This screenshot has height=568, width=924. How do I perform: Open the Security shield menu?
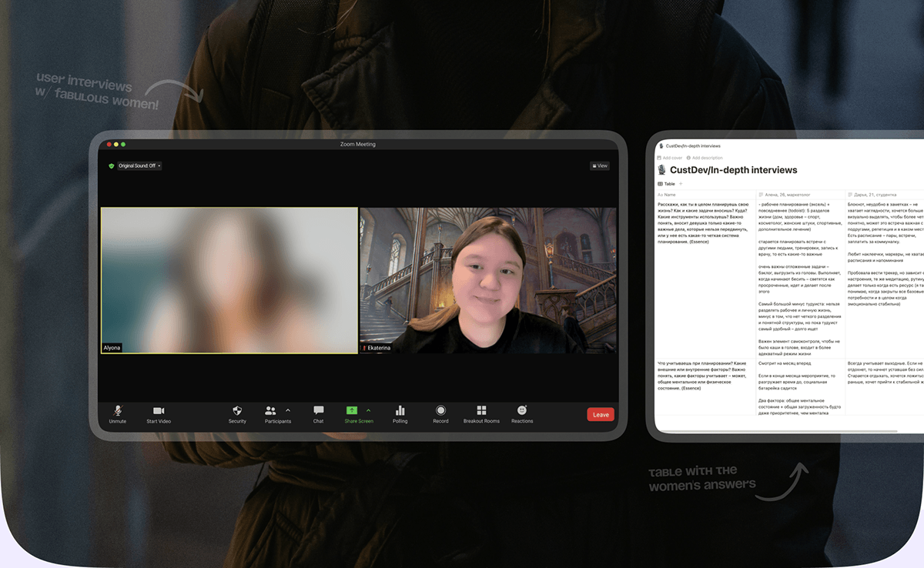[x=237, y=412]
